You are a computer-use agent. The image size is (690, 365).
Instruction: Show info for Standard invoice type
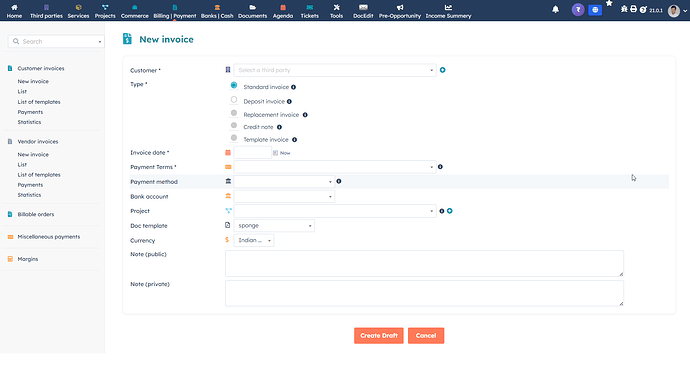[x=294, y=87]
